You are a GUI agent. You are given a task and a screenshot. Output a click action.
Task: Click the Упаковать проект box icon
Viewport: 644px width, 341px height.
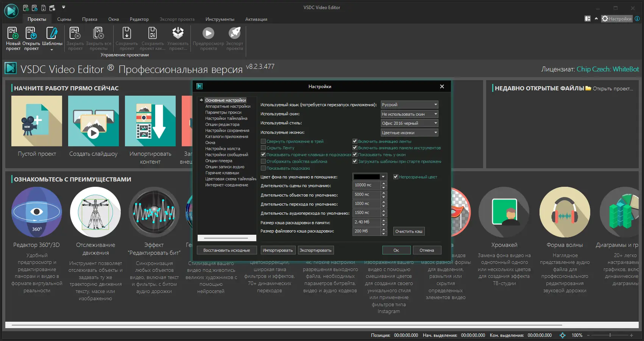[178, 33]
